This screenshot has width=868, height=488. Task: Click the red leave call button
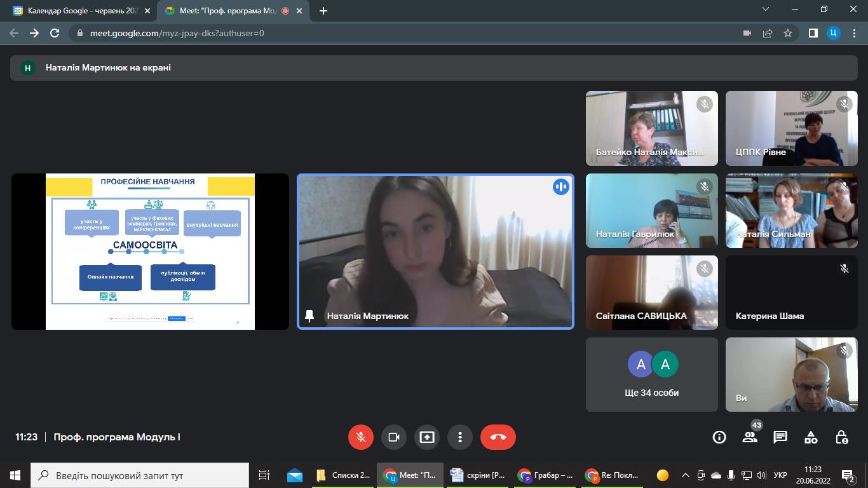pos(498,437)
